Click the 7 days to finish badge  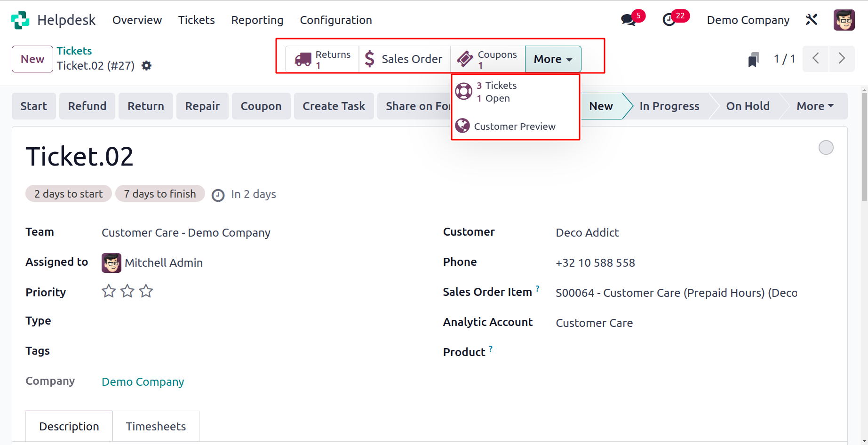tap(160, 194)
